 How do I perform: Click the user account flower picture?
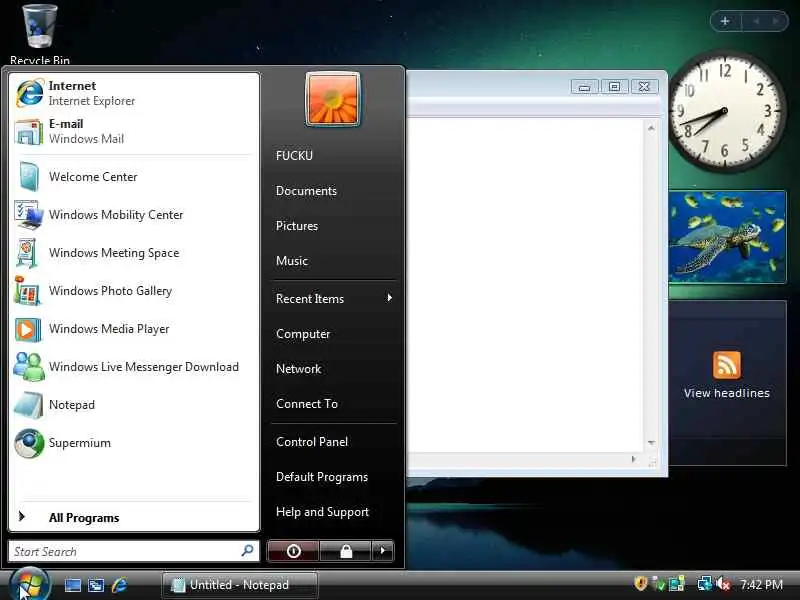coord(333,99)
